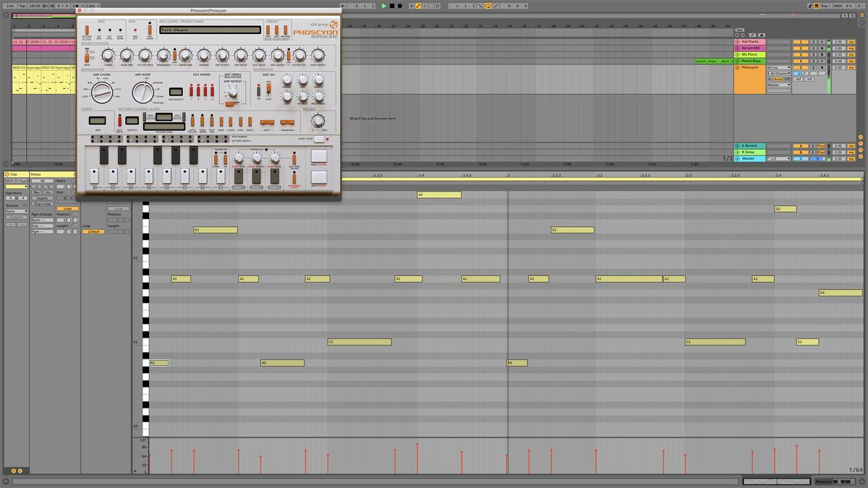Click the Phoscyon Options button
This screenshot has width=868, height=488.
(x=87, y=31)
